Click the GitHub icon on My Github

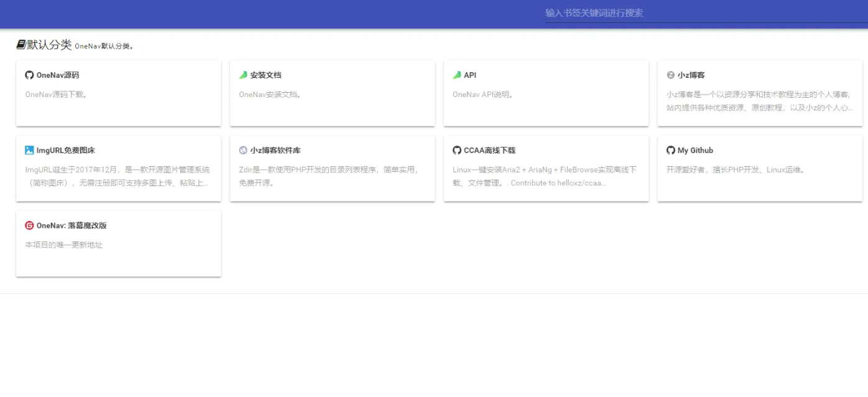[x=671, y=150]
